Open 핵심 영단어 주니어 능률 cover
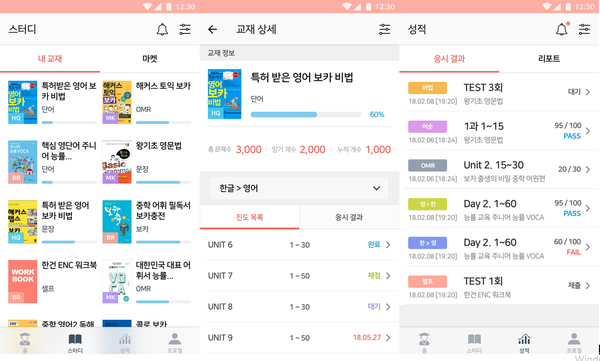The width and height of the screenshot is (600, 361). 23,162
